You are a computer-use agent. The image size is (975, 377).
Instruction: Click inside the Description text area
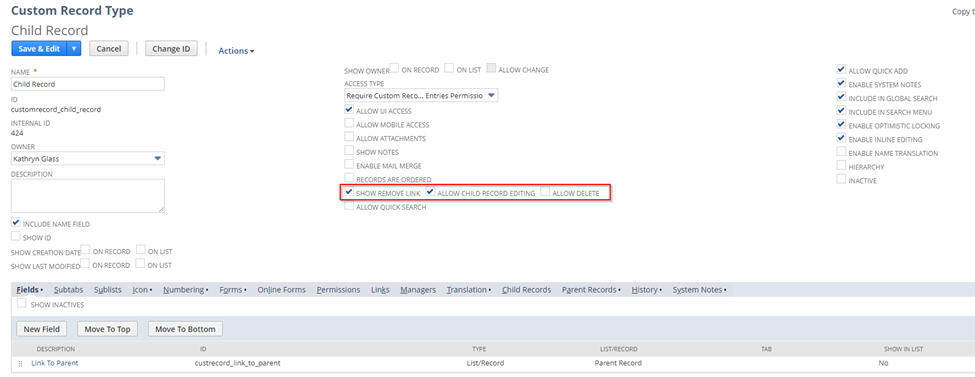tap(88, 196)
